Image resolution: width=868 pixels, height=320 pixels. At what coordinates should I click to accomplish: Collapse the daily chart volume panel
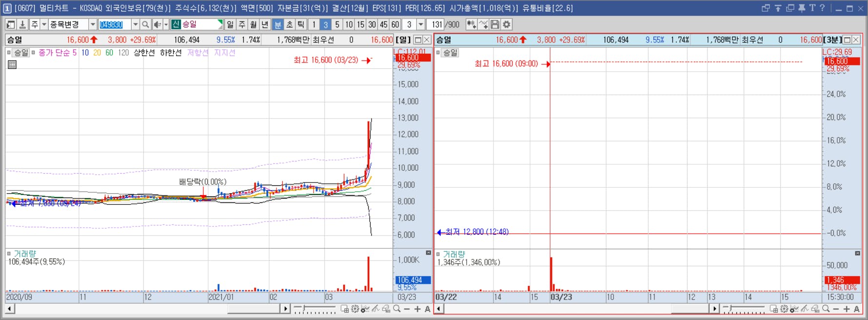428,253
